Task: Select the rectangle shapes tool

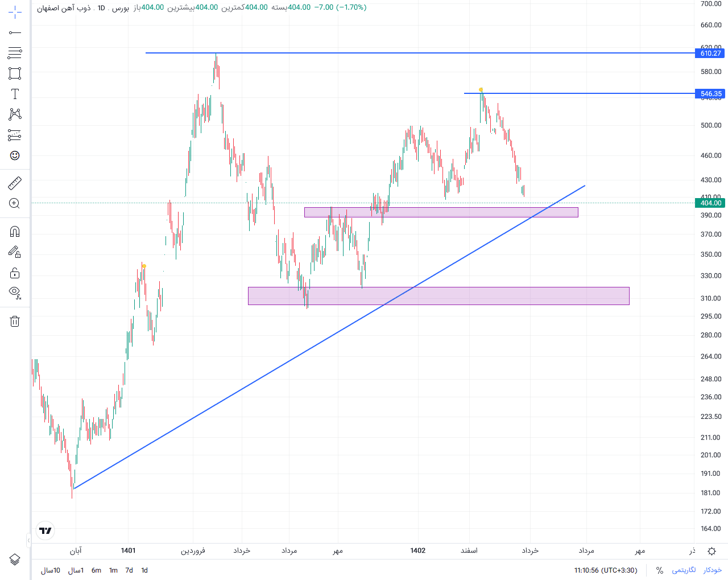Action: coord(15,73)
